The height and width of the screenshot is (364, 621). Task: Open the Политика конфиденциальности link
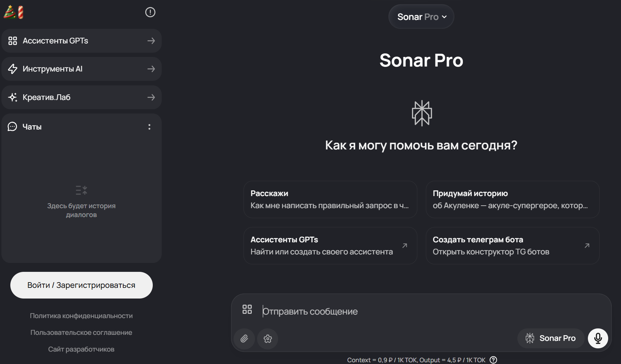click(81, 316)
